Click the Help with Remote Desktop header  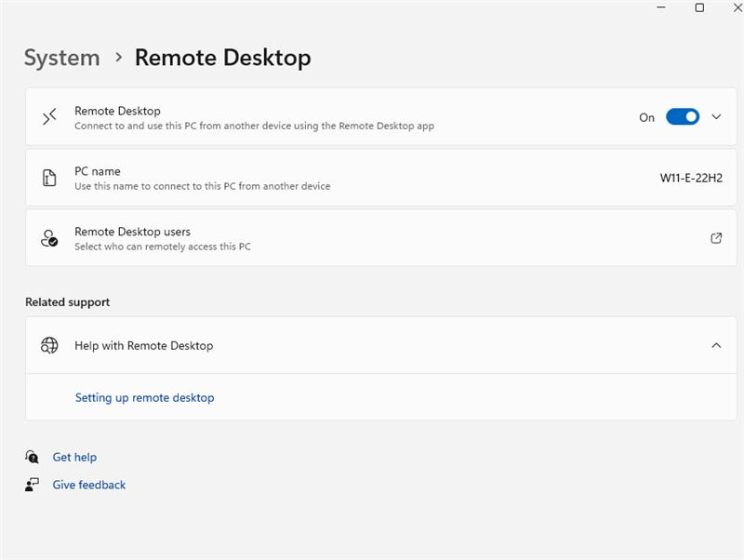144,345
